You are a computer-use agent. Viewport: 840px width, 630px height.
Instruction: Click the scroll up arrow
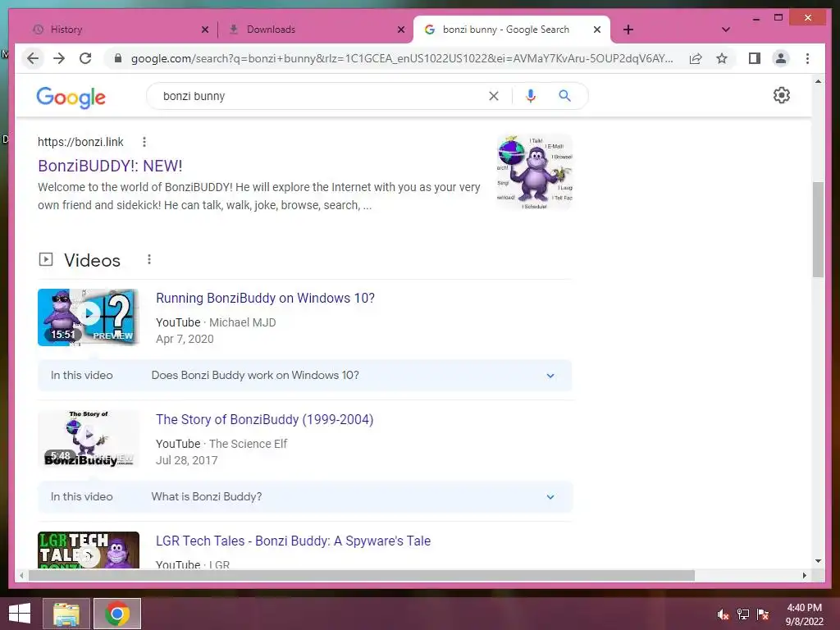[x=818, y=81]
